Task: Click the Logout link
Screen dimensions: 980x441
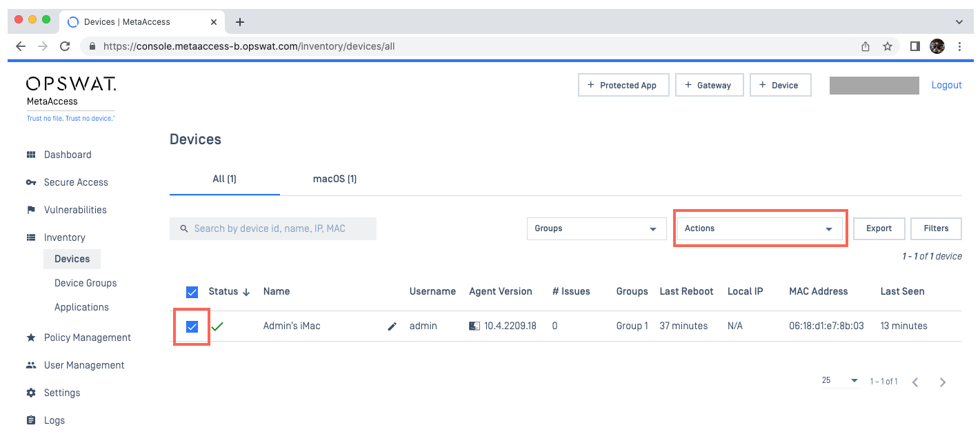Action: 946,85
